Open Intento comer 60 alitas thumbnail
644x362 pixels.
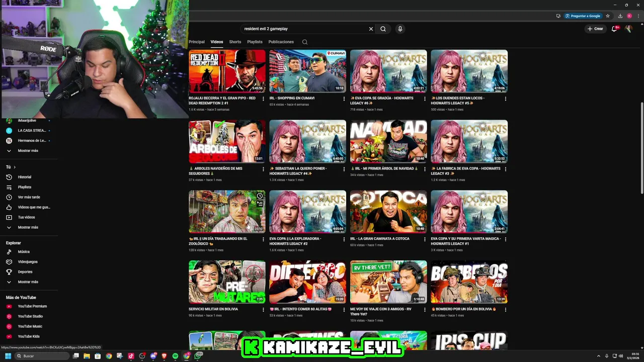(307, 282)
